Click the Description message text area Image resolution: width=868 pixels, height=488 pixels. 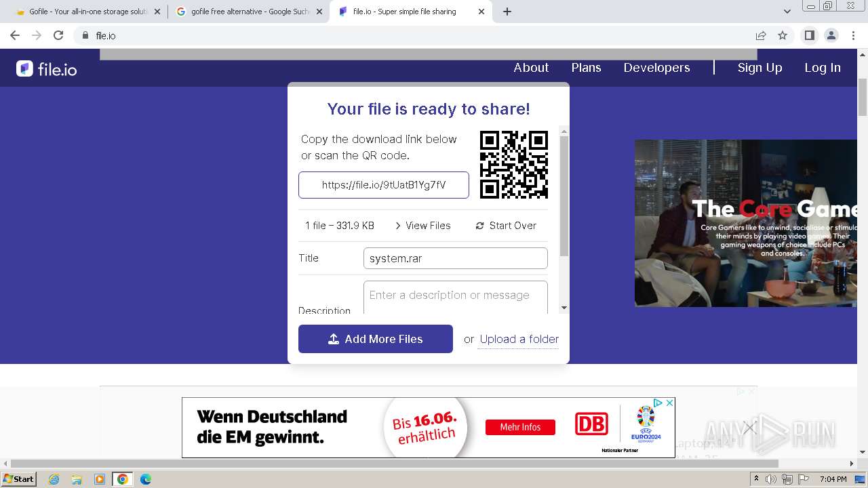click(x=456, y=297)
